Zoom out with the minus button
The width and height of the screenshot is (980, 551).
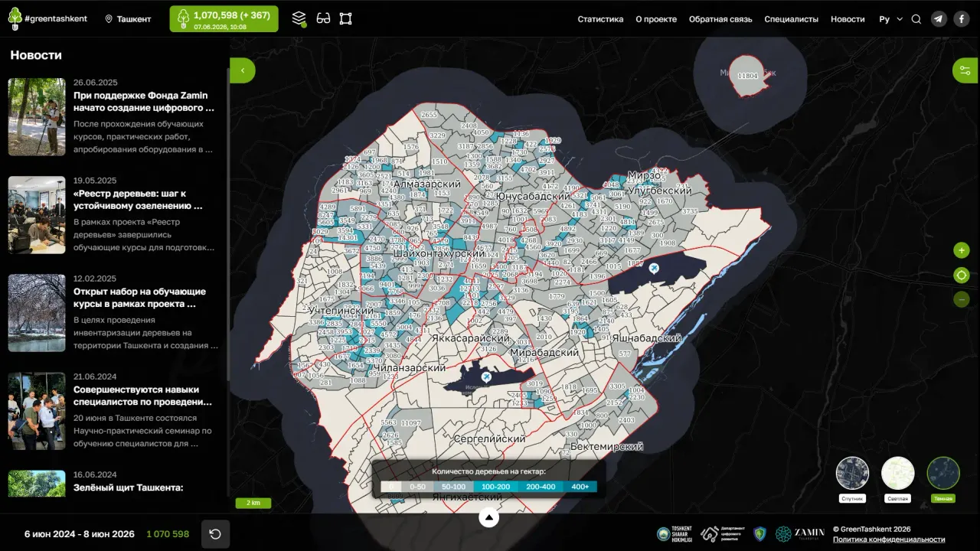pos(962,299)
